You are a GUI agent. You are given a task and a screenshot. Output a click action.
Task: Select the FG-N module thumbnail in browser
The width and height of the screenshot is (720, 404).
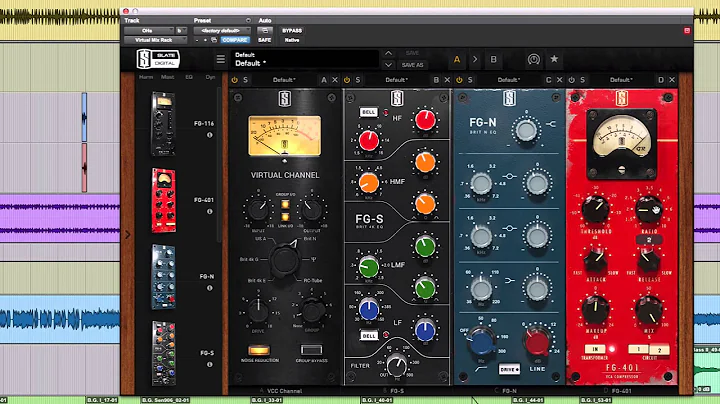point(163,277)
